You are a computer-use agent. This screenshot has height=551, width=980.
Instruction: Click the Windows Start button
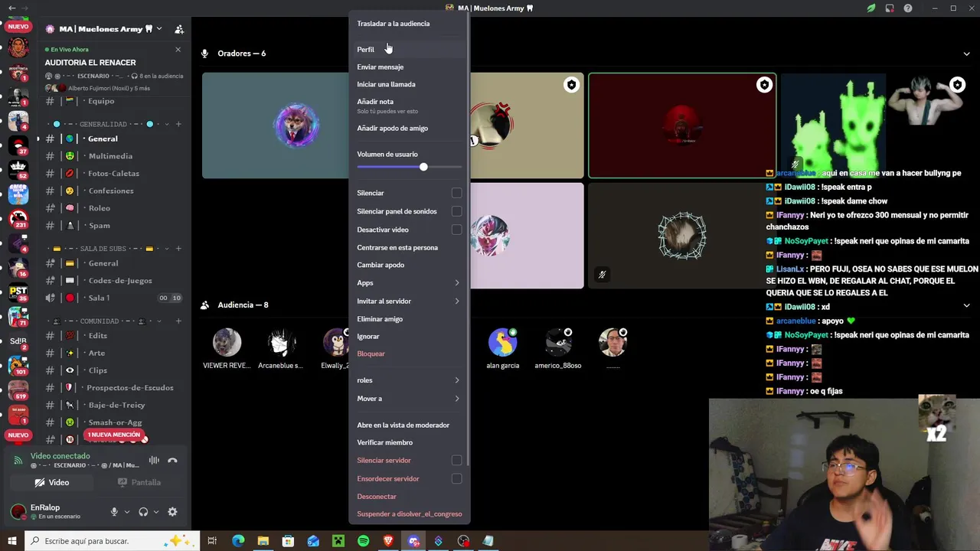(x=12, y=541)
